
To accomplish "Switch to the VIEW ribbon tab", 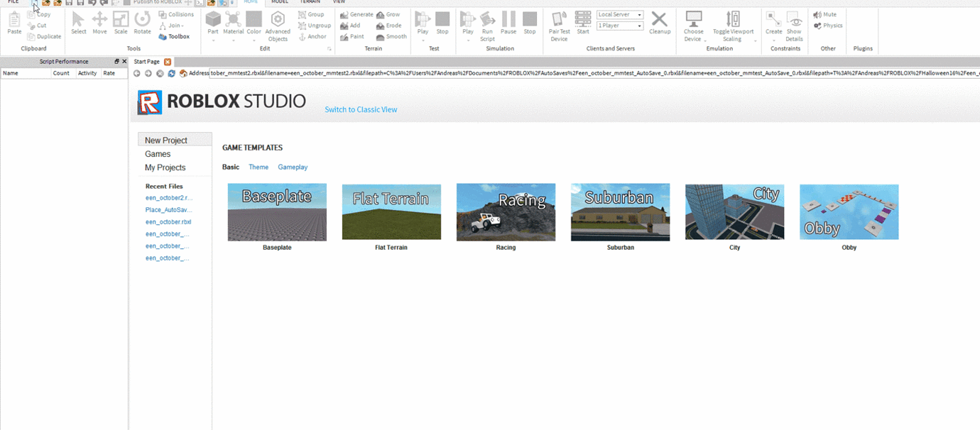I will 339,2.
